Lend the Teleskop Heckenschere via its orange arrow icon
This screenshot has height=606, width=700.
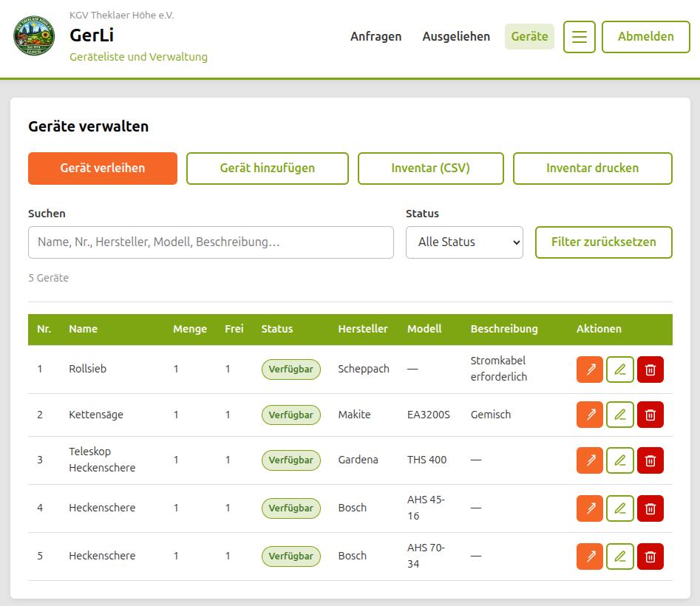pos(590,460)
